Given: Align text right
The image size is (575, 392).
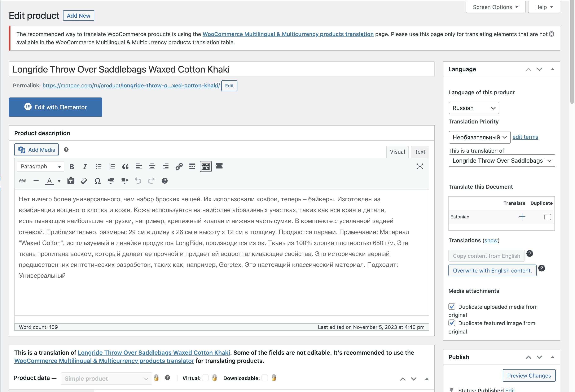Looking at the screenshot, I should coord(165,167).
